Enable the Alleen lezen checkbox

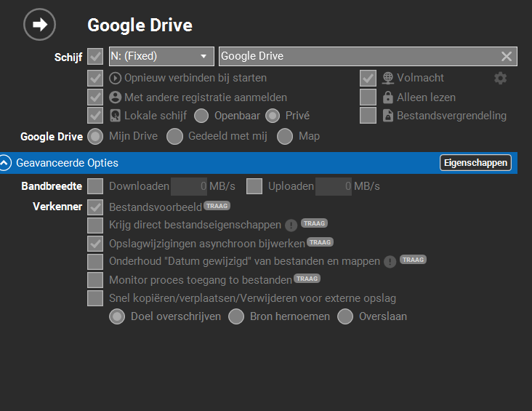tap(368, 97)
